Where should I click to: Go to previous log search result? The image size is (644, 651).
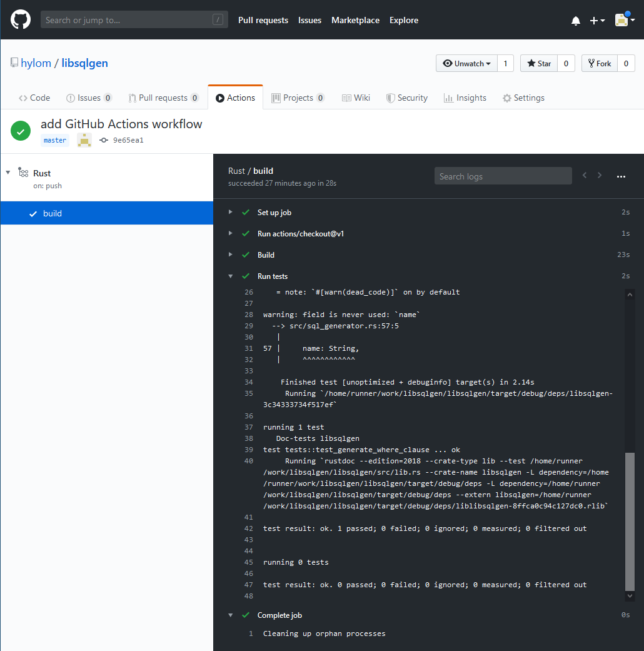coord(585,175)
